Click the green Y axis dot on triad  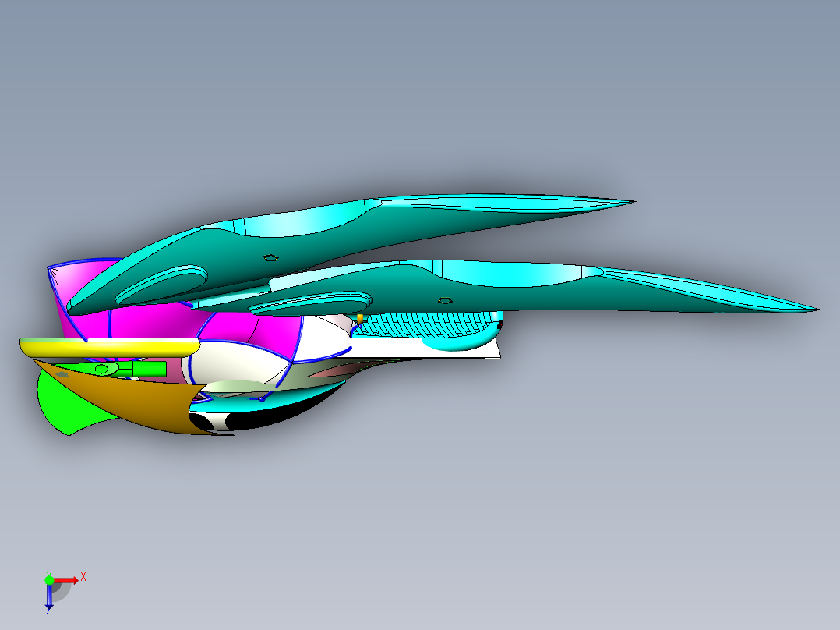[x=49, y=579]
